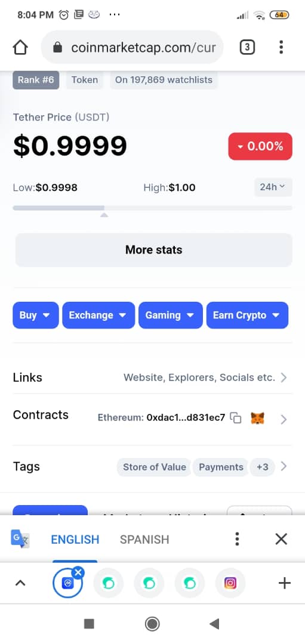Open the +3 additional tags chip

pyautogui.click(x=262, y=467)
